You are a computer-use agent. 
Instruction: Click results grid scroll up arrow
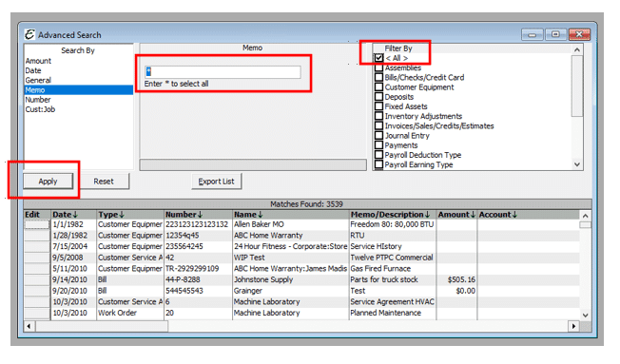tap(585, 216)
